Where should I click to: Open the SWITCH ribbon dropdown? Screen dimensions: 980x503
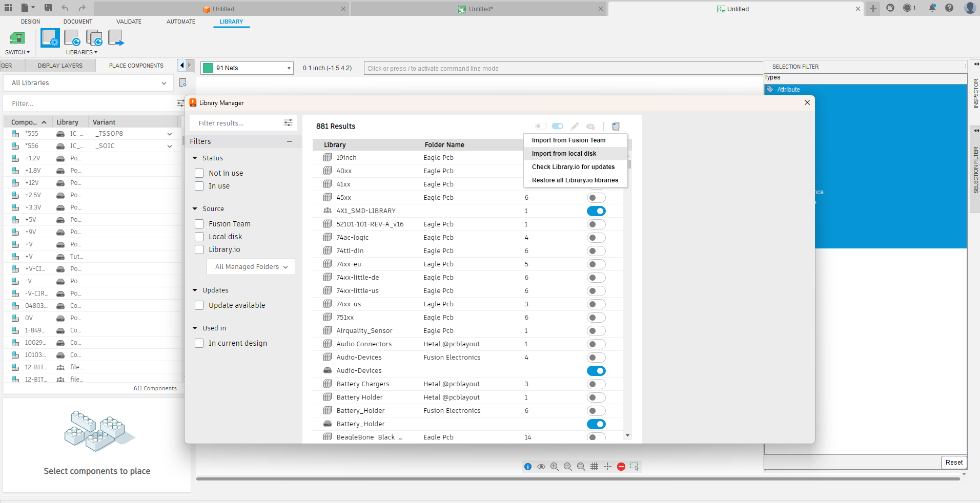17,52
